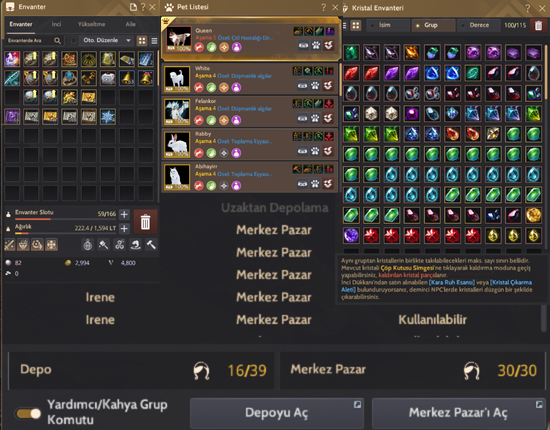Viewport: 550px width, 430px height.
Task: Expand Envanter Slotu with plus button
Action: pyautogui.click(x=124, y=214)
